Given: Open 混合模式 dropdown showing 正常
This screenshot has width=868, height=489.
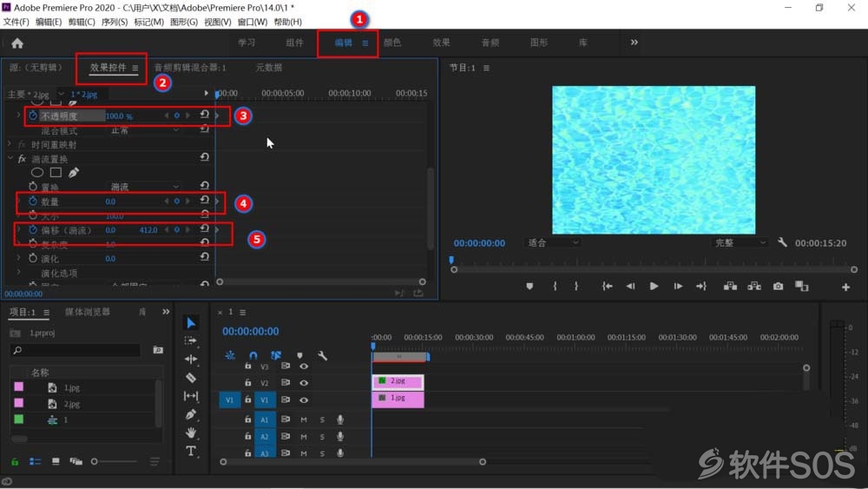Looking at the screenshot, I should coord(144,130).
